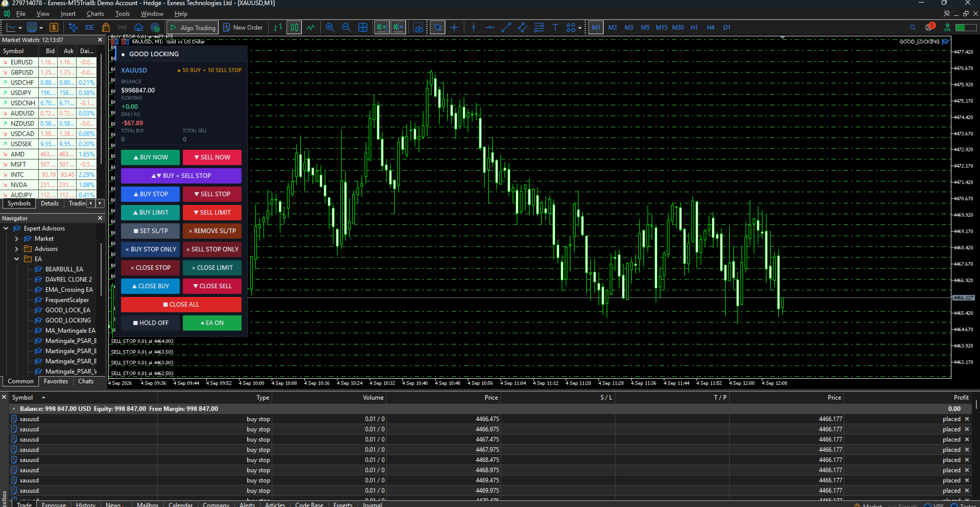
Task: Open the objects shapes dropdown arrow
Action: (x=580, y=28)
